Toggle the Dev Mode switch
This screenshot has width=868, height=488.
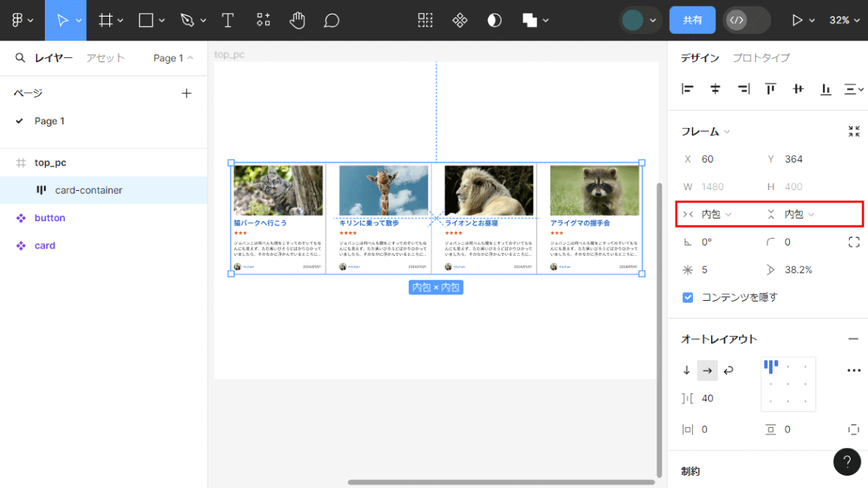click(747, 20)
